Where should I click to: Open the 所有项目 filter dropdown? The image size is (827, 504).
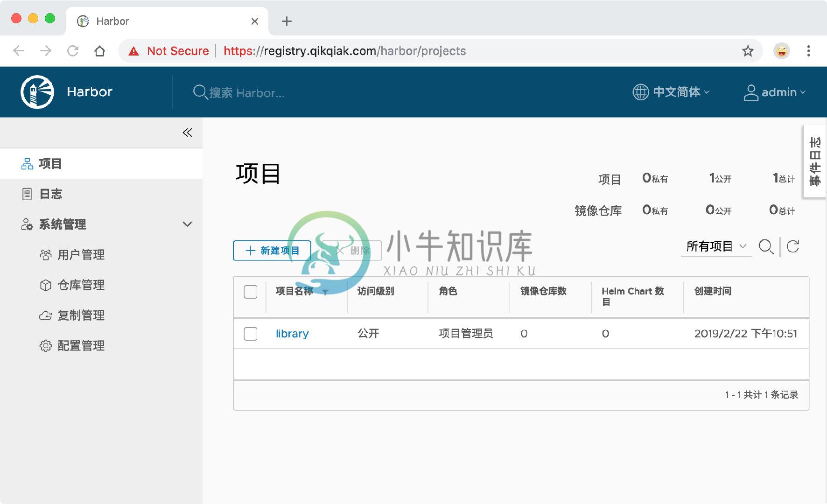[x=716, y=246]
